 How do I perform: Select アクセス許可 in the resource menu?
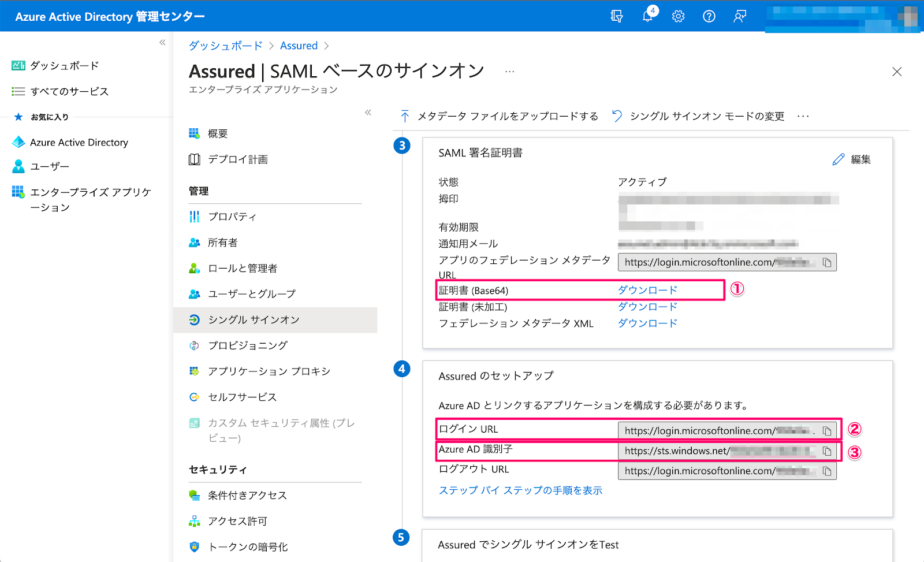[228, 521]
